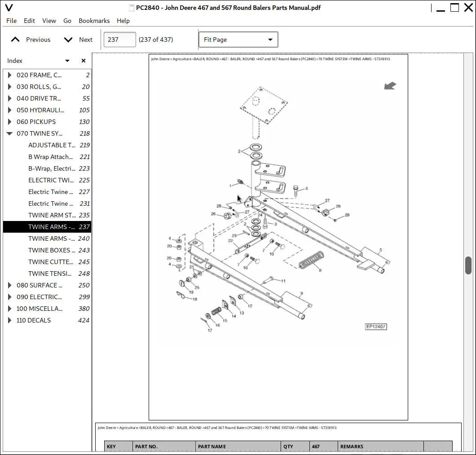The height and width of the screenshot is (455, 476).
Task: Click the vertical scrollbar thumb
Action: tap(468, 265)
